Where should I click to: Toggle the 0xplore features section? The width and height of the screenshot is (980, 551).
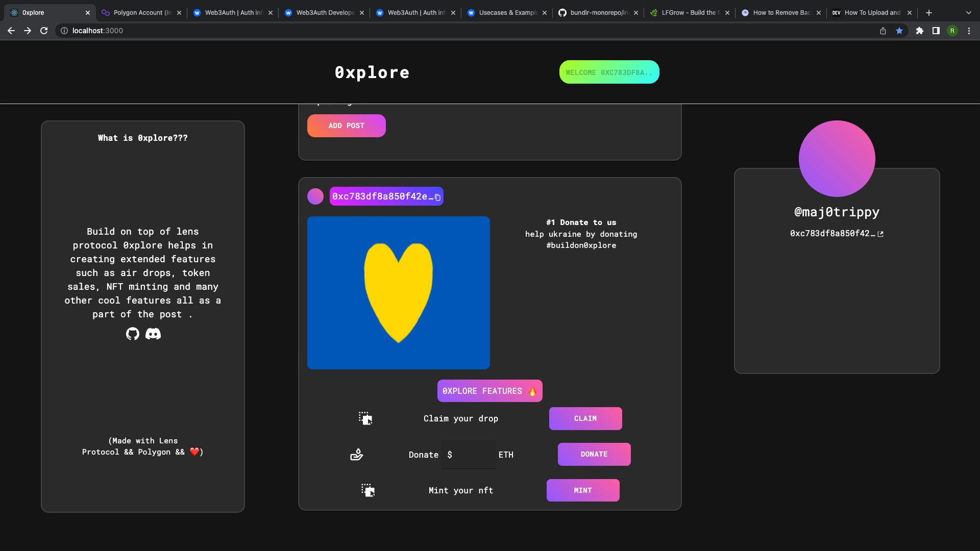pos(489,391)
